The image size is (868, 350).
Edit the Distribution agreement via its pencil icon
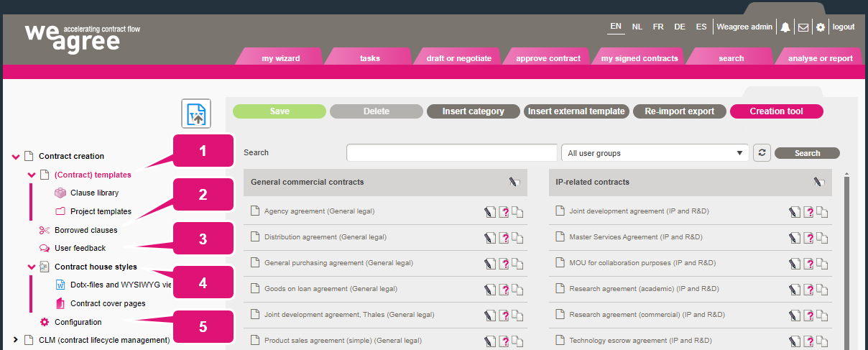click(490, 237)
